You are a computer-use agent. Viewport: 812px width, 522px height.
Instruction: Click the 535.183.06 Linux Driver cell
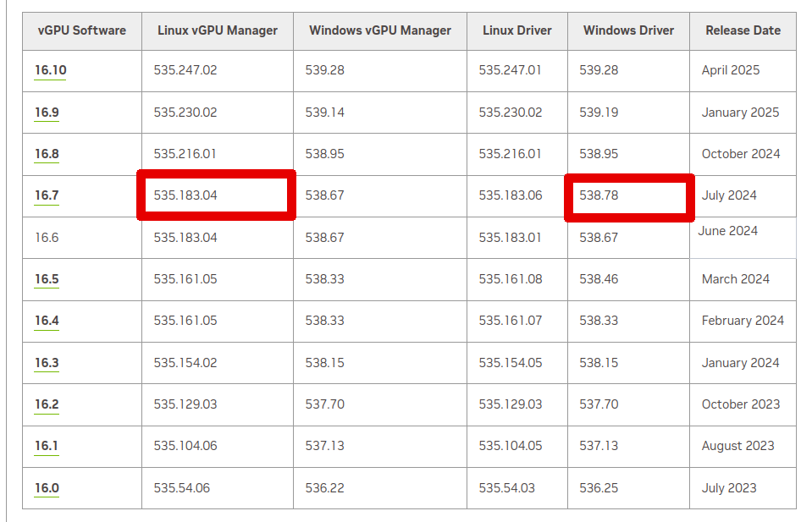point(510,195)
